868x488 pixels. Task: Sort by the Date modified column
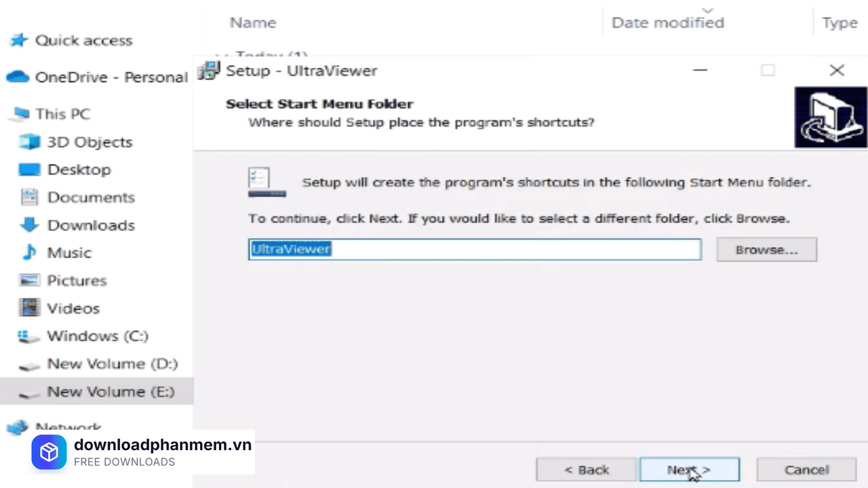667,23
